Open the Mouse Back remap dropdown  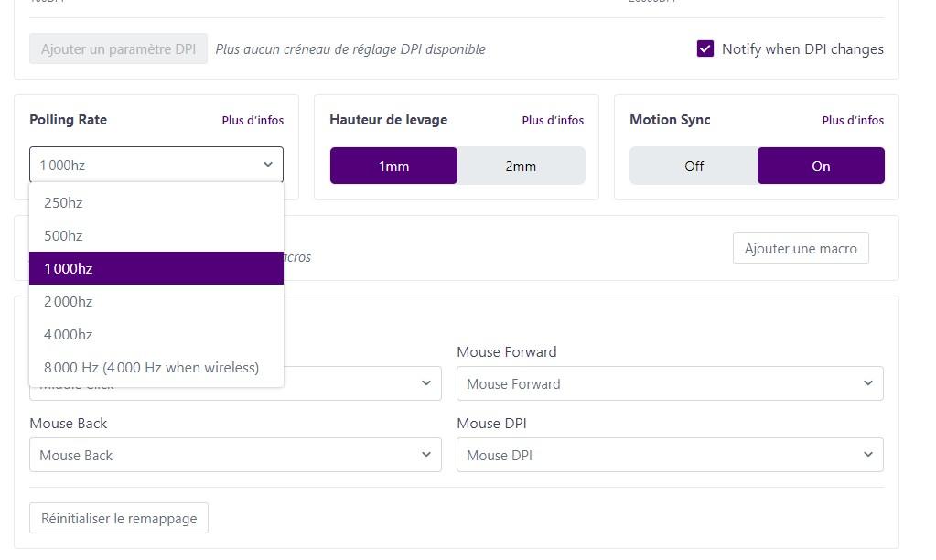(235, 456)
